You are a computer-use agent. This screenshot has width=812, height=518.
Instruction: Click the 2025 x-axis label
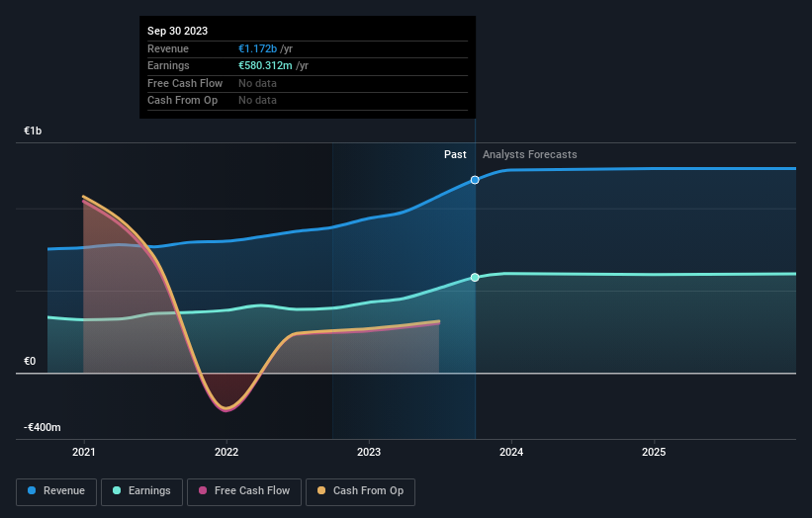pyautogui.click(x=654, y=452)
